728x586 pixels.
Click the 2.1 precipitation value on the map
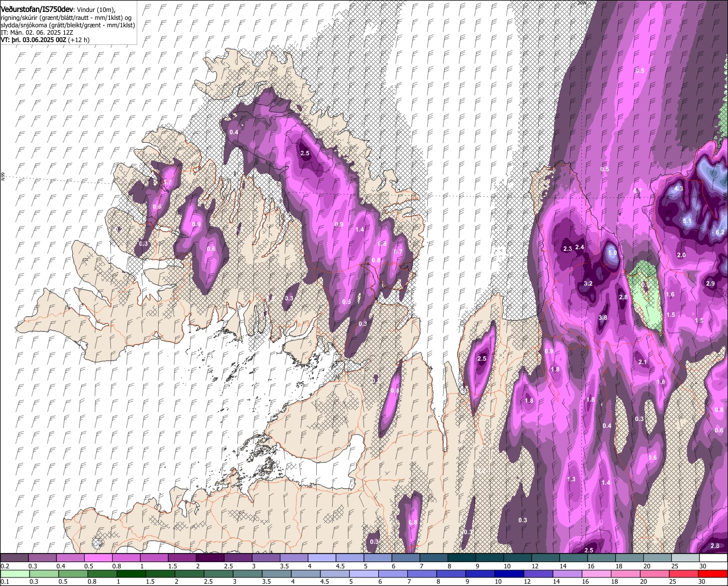[x=643, y=362]
